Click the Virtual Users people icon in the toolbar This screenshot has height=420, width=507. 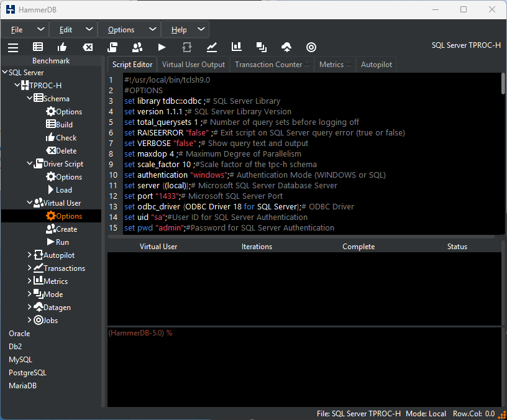(x=137, y=47)
